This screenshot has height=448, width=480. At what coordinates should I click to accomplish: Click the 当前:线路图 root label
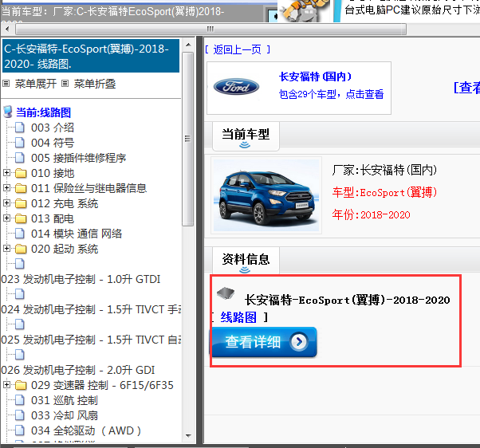click(x=44, y=112)
